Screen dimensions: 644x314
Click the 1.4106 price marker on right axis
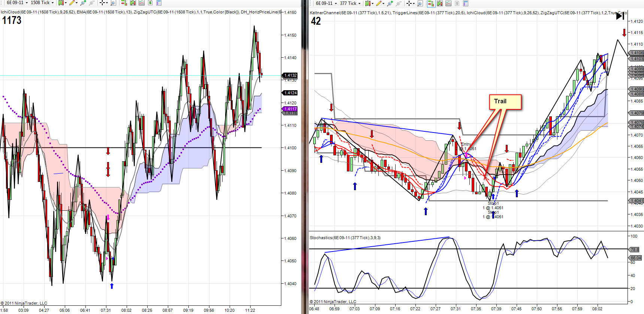[x=636, y=53]
